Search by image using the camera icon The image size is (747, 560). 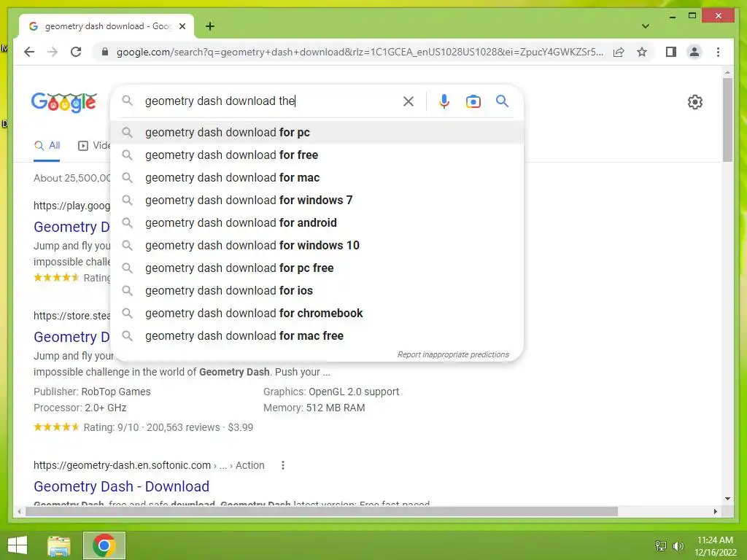(473, 101)
